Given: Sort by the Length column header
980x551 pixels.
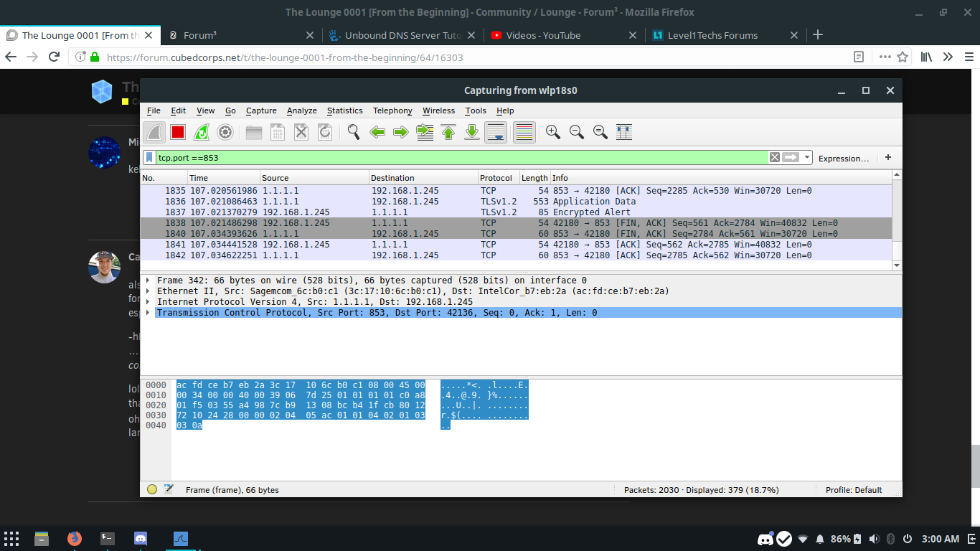Looking at the screenshot, I should pyautogui.click(x=534, y=178).
